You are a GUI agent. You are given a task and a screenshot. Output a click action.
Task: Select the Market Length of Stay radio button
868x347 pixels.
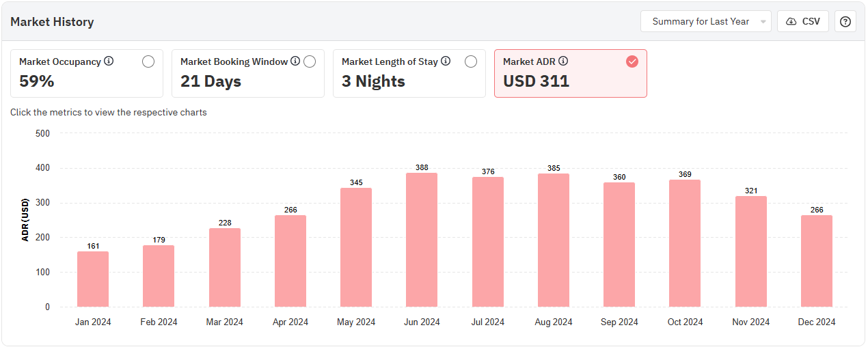tap(471, 61)
